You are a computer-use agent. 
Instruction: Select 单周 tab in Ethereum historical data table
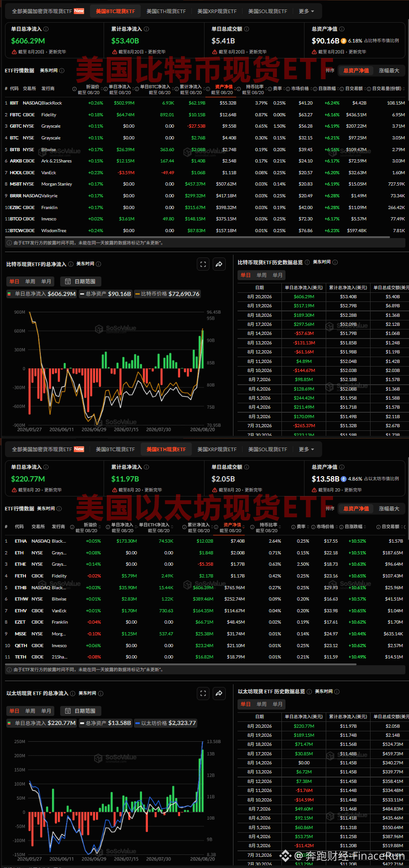click(x=262, y=704)
